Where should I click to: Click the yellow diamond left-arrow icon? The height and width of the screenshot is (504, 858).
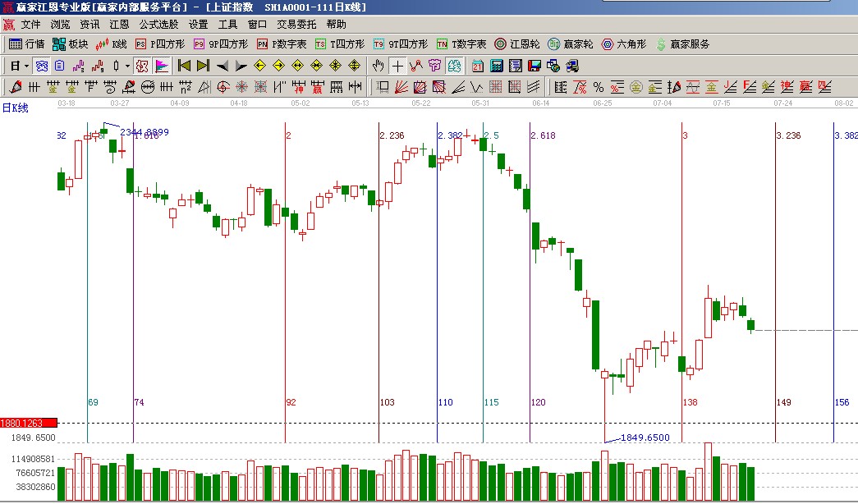tap(260, 66)
